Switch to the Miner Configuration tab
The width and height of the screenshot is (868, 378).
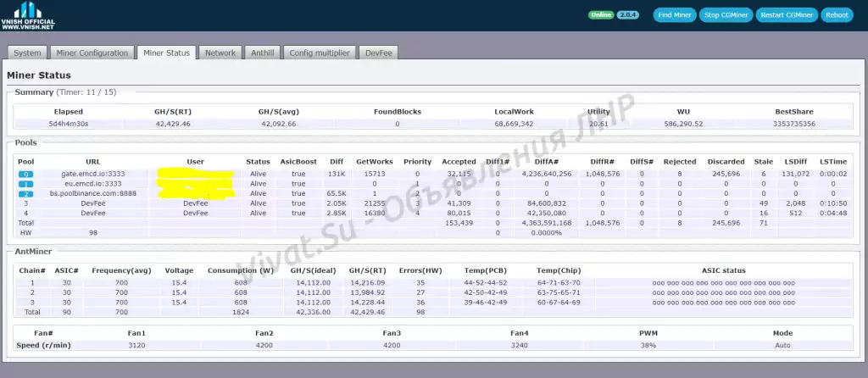(92, 53)
